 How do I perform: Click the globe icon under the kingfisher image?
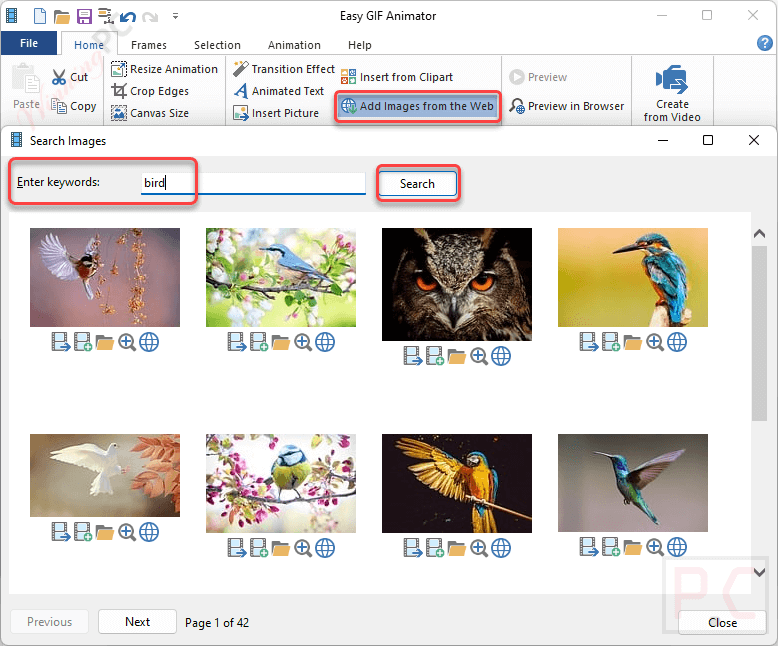coord(677,342)
